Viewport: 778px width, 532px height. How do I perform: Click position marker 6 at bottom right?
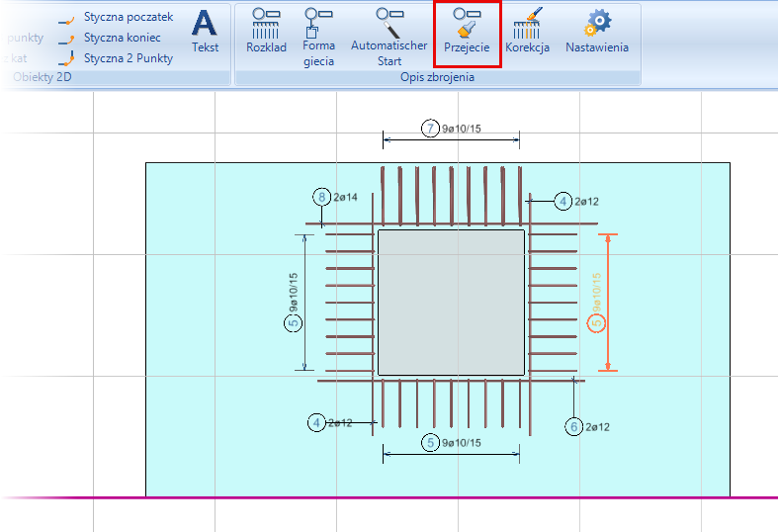click(x=573, y=426)
